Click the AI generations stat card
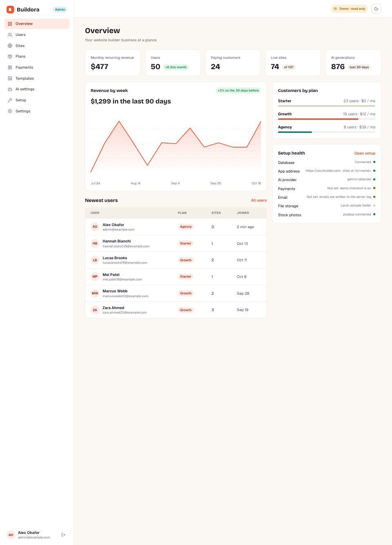 [x=353, y=63]
